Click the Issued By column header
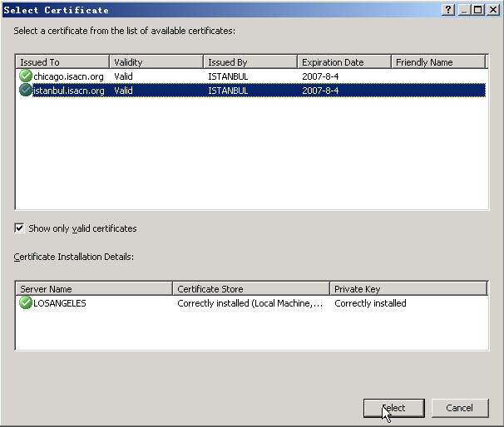Viewport: 504px width, 427px height. (250, 62)
